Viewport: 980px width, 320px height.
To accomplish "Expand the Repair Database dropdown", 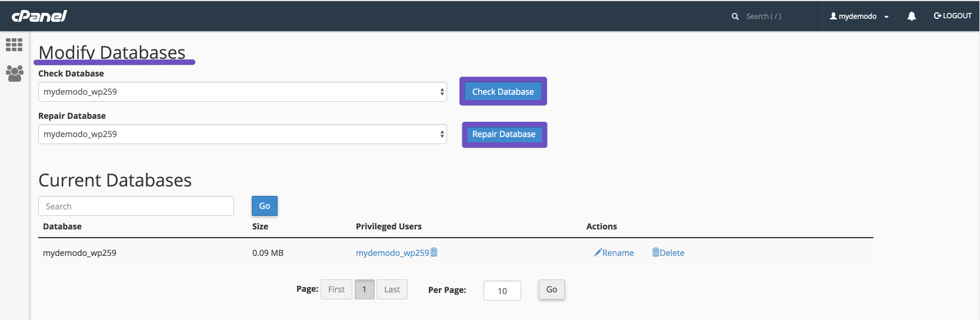I will 242,134.
